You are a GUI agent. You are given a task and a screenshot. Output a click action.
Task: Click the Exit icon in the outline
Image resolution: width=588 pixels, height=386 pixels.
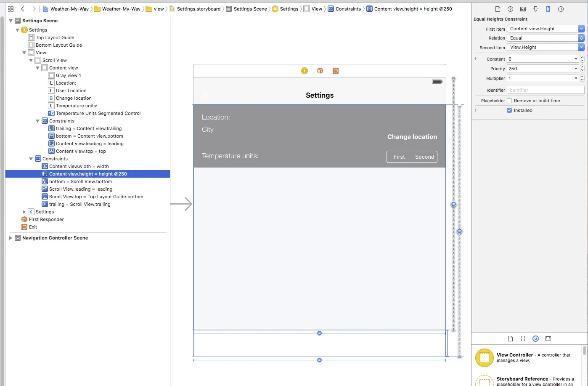24,227
